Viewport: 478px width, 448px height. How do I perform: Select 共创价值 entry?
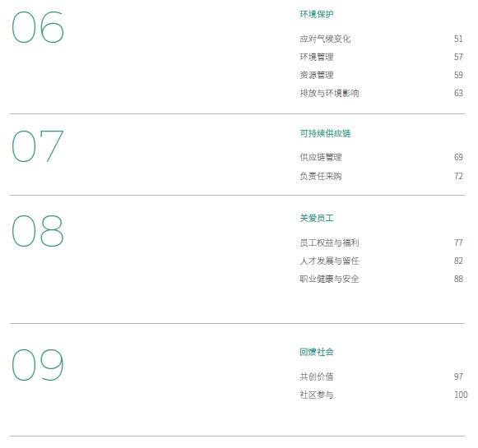click(x=317, y=376)
